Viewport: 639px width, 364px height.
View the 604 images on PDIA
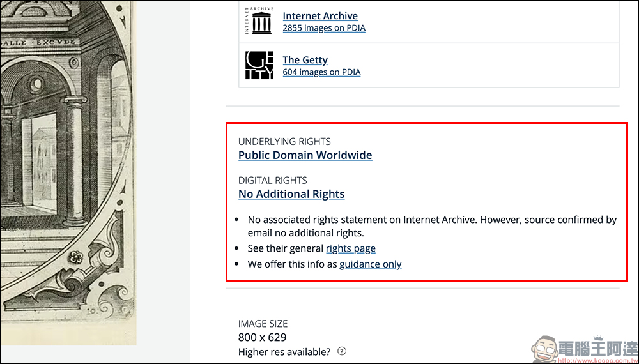pos(321,72)
